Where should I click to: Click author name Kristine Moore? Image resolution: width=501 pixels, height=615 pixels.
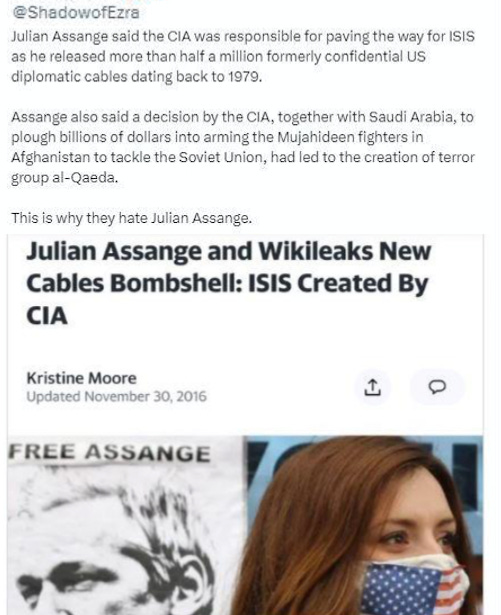(82, 378)
